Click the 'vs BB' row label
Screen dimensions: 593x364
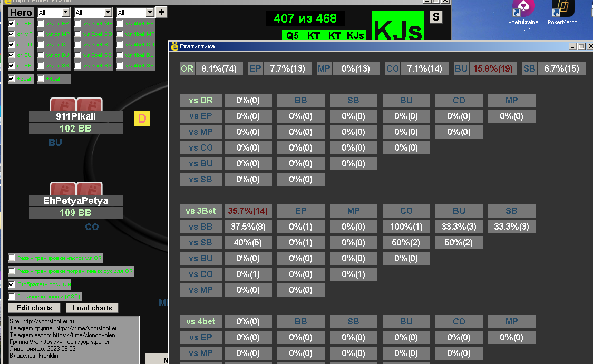(201, 227)
